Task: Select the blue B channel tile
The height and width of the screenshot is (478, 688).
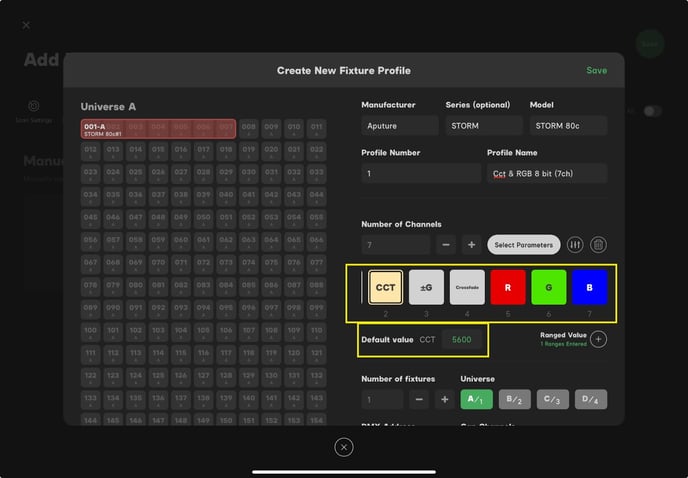Action: (x=589, y=288)
